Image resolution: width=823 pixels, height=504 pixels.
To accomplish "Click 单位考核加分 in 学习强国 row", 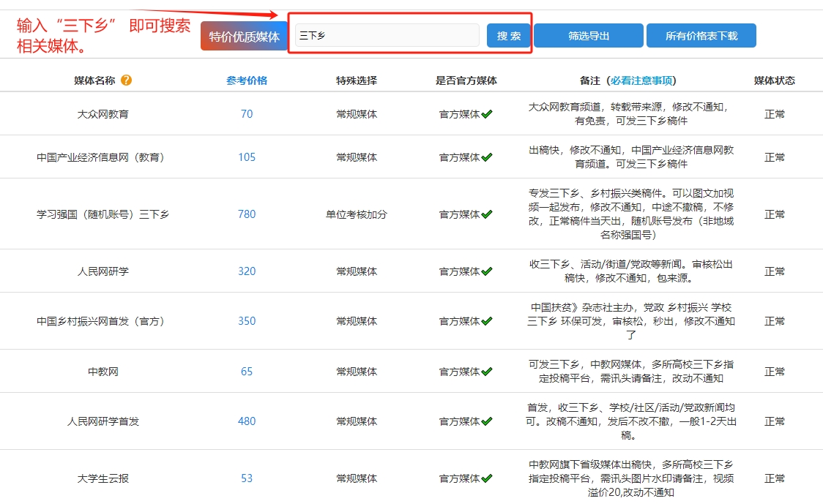I will point(357,214).
